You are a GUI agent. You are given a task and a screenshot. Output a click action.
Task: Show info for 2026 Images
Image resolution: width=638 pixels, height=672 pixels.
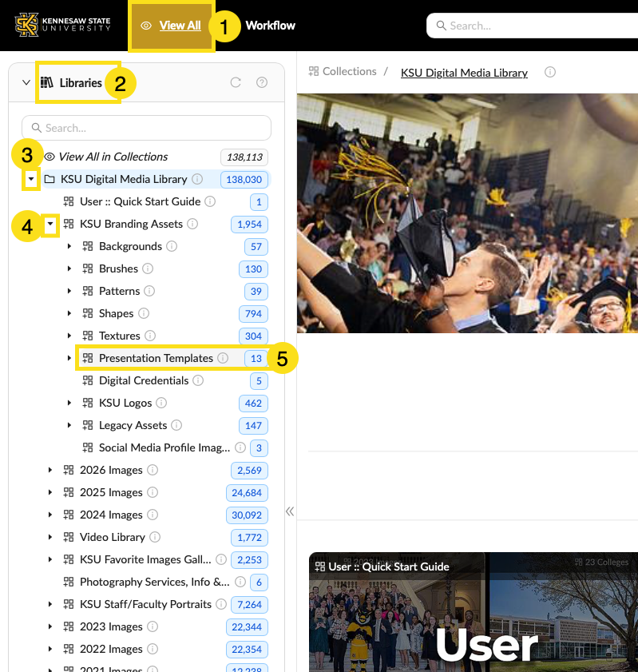coord(153,470)
